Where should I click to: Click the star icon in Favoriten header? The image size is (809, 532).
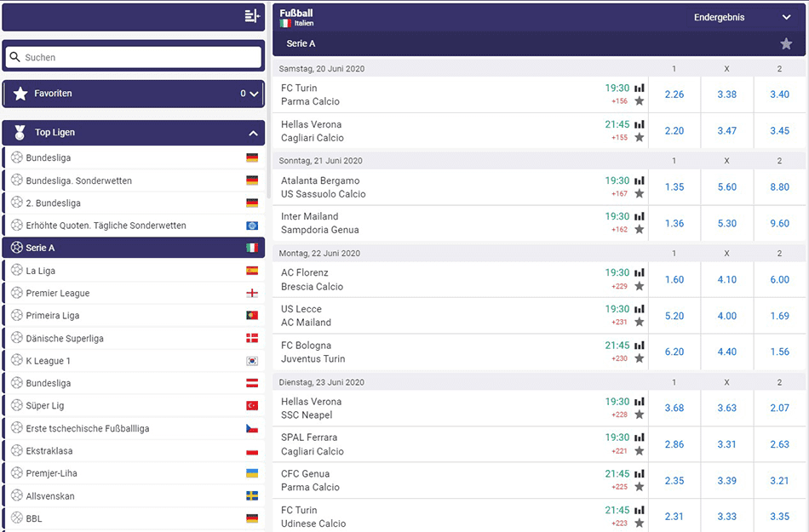(20, 94)
